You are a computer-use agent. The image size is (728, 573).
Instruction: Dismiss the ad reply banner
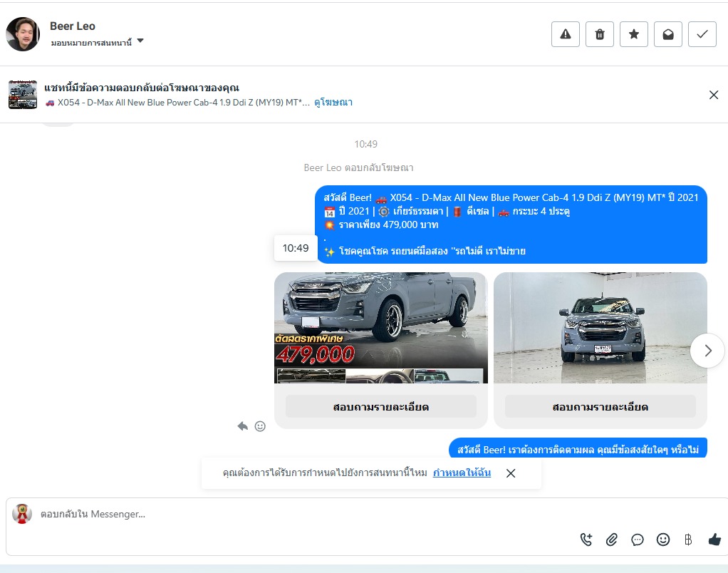click(714, 95)
